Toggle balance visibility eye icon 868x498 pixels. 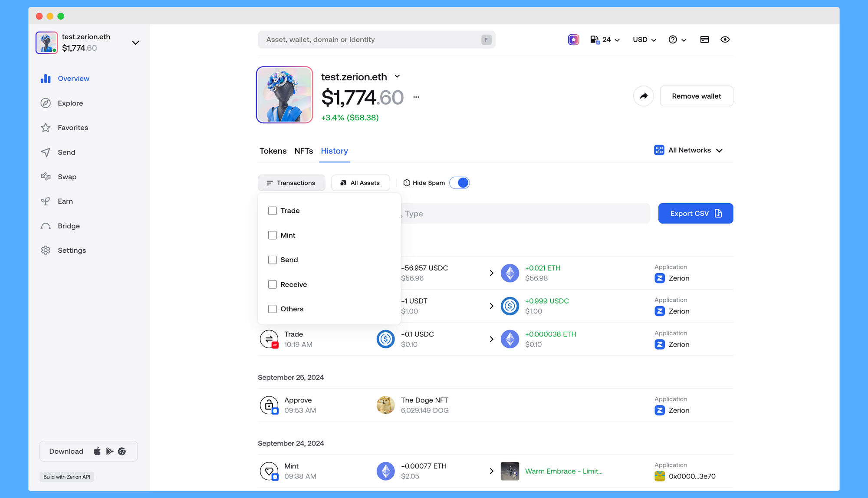(x=725, y=40)
